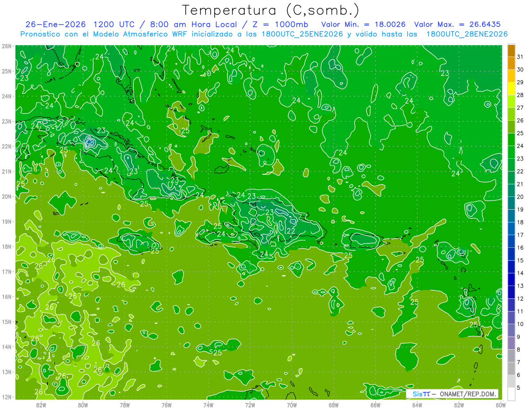Viewport: 532px width, 411px height.
Task: Click the longitude axis label "80W"
Action: point(83,405)
